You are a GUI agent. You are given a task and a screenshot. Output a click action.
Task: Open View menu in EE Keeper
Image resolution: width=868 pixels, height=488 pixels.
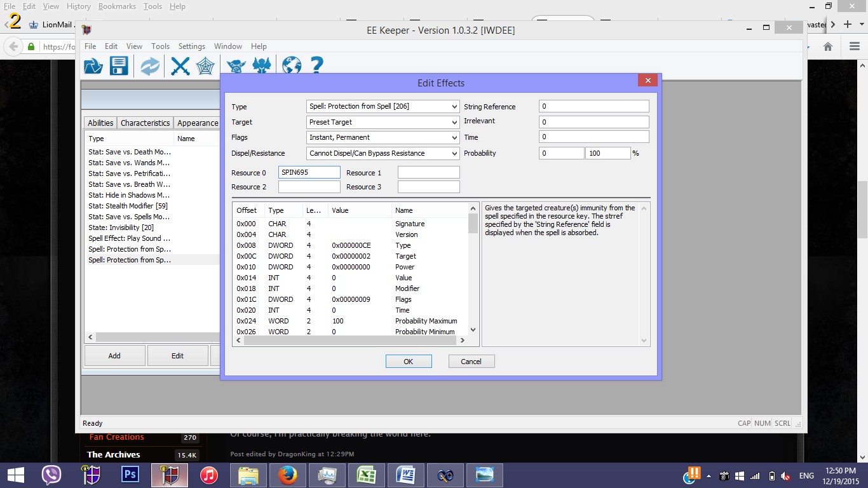coord(134,46)
